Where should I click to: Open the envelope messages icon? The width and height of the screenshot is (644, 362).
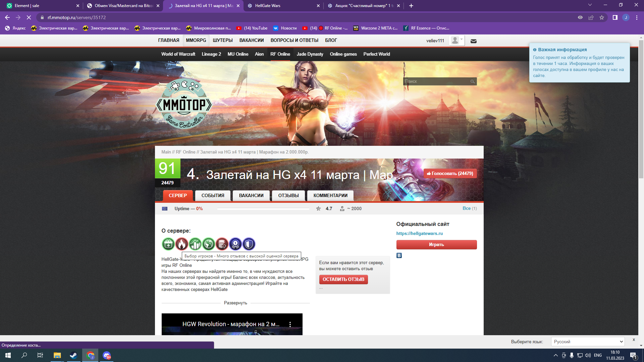coord(474,41)
